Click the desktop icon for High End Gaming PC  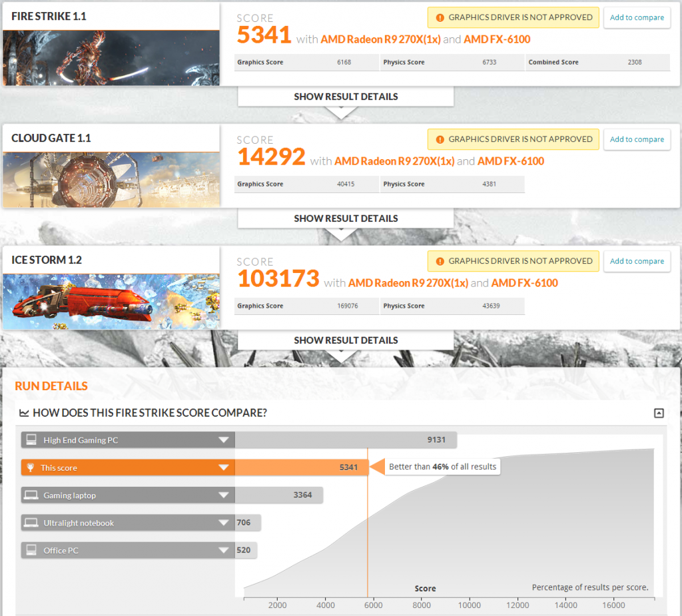[31, 440]
